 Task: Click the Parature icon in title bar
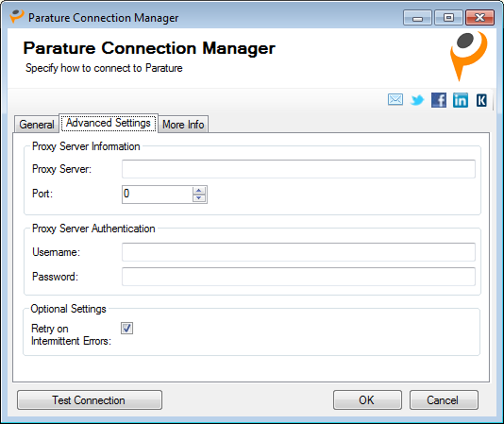pos(17,16)
